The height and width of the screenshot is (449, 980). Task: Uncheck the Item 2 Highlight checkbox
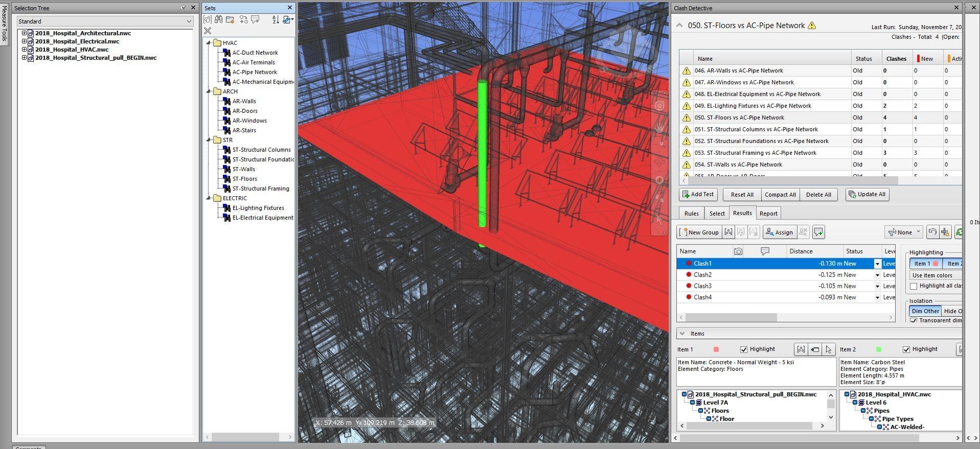(906, 349)
